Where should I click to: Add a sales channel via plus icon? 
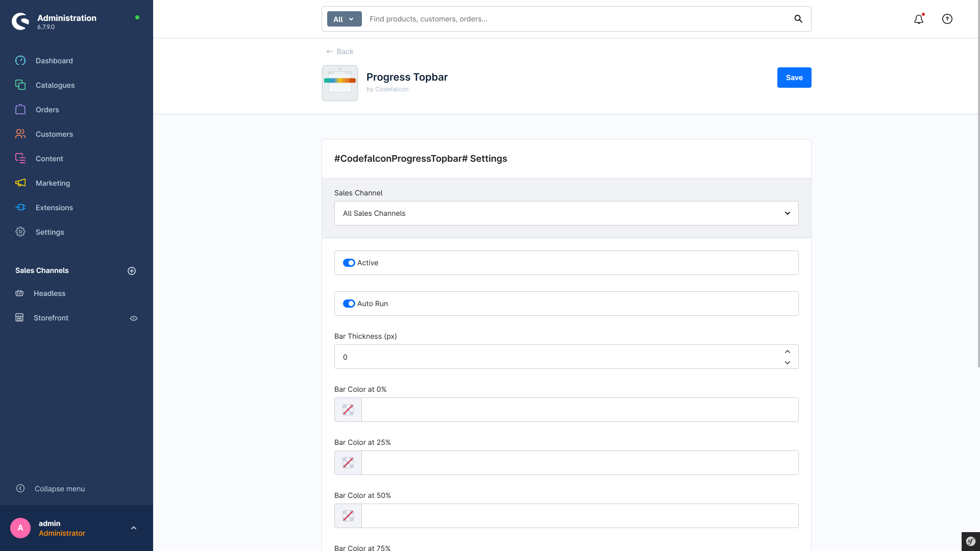(x=132, y=271)
